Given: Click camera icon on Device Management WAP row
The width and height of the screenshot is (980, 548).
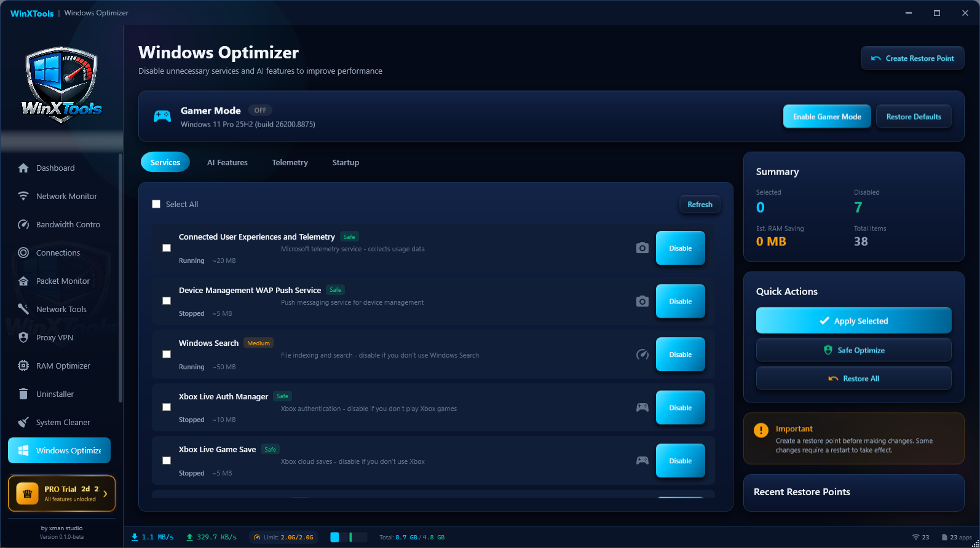Looking at the screenshot, I should click(x=642, y=301).
